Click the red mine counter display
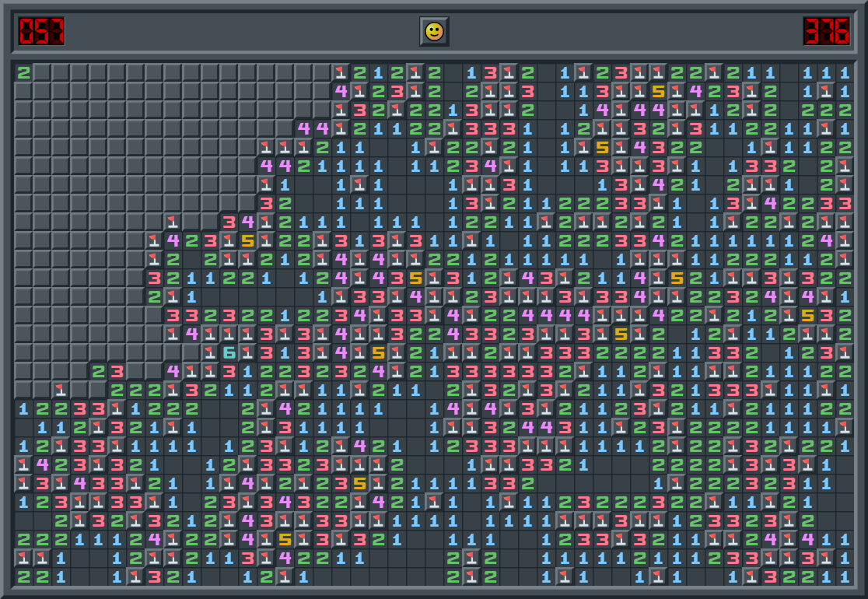This screenshot has width=868, height=599. pyautogui.click(x=42, y=31)
